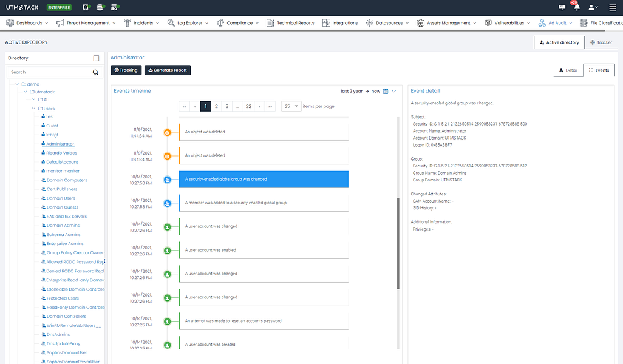Switch to the Active directory tab
The height and width of the screenshot is (364, 623).
coord(559,42)
